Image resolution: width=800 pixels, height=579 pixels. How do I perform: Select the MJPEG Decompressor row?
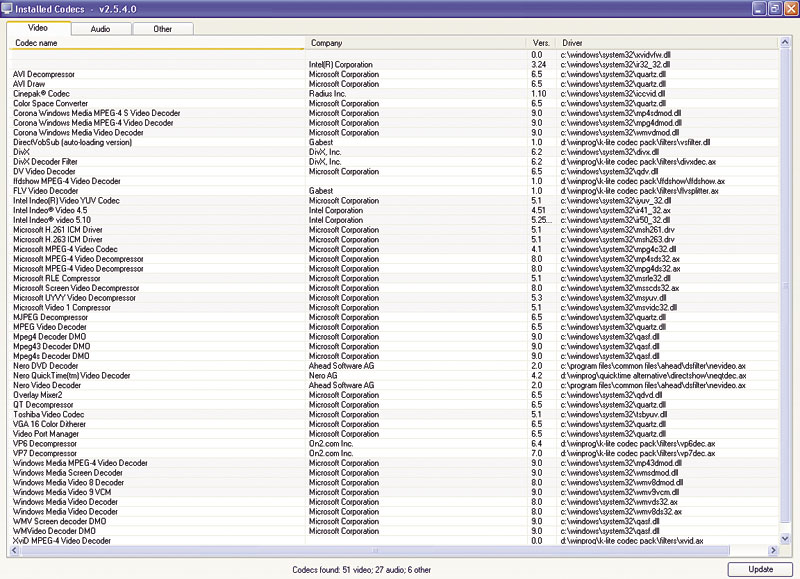coord(394,317)
